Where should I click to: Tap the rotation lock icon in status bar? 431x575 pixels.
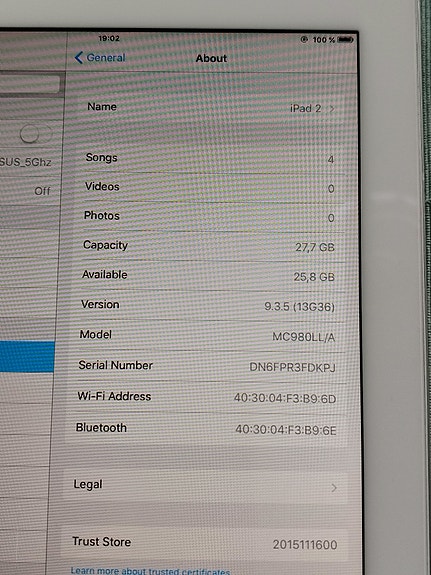point(304,39)
